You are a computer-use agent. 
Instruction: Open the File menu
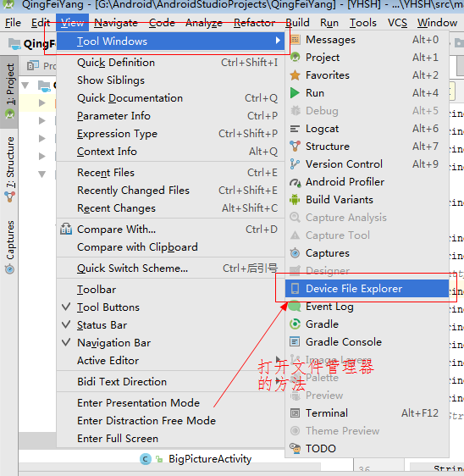[x=13, y=23]
